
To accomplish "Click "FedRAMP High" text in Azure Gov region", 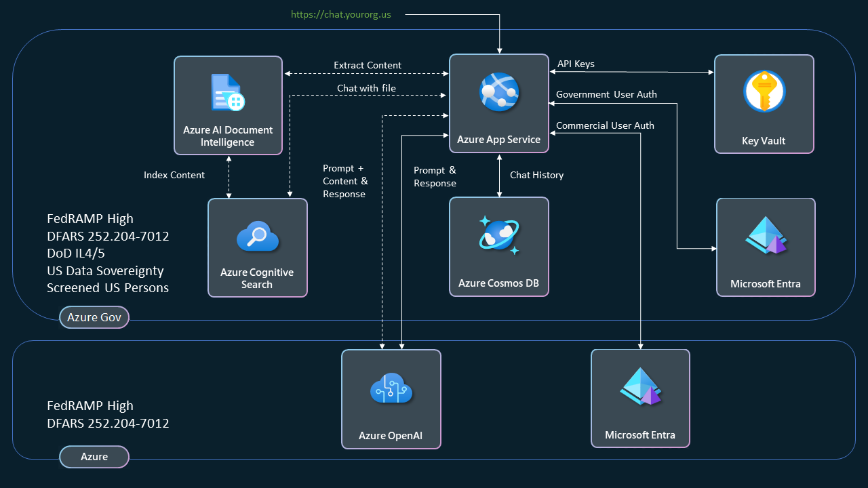I will [90, 219].
